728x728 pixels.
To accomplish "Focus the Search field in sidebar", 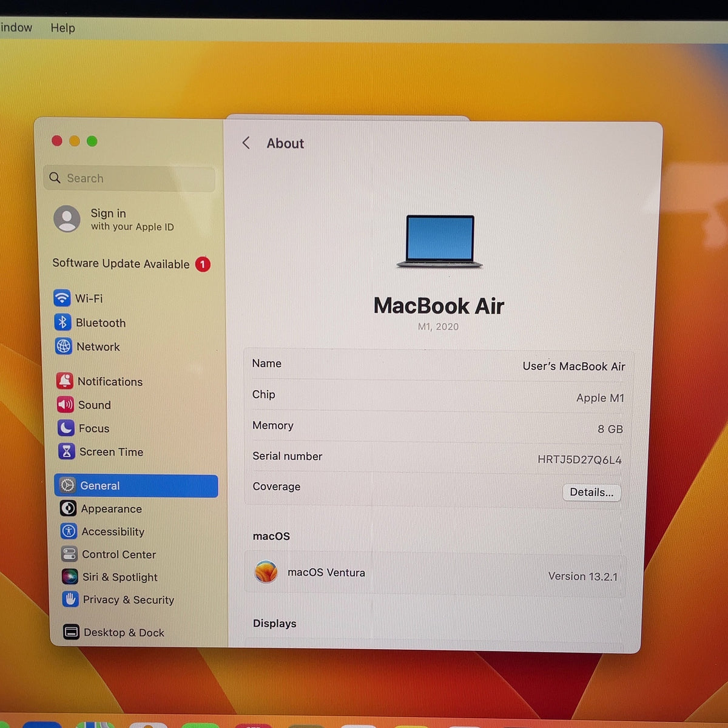I will point(130,178).
